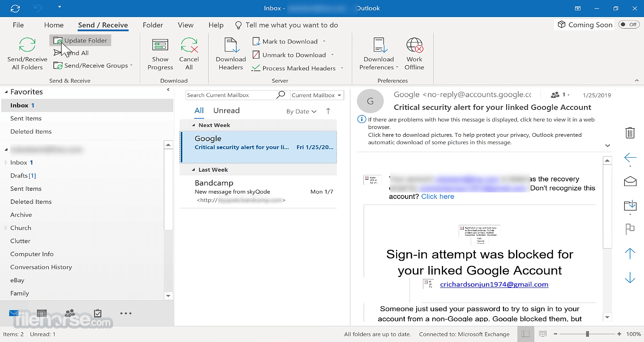The height and width of the screenshot is (342, 644).
Task: Open Calendar view from navigation bar
Action: tap(42, 313)
